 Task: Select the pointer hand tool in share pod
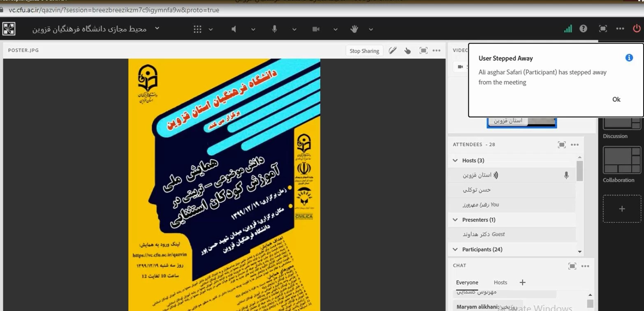pos(408,51)
